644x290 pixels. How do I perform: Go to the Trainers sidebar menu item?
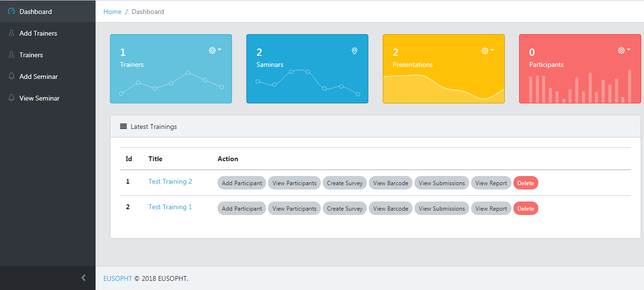(x=31, y=55)
